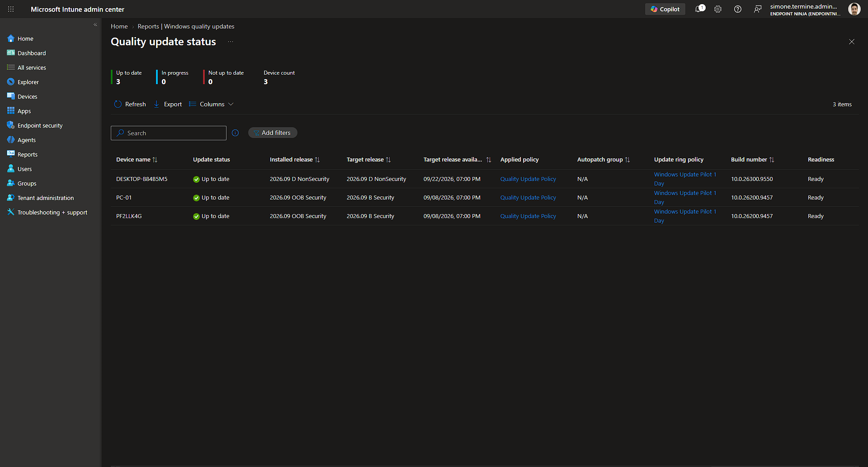Open the more options ellipsis by the title
This screenshot has height=467, width=868.
click(x=231, y=42)
